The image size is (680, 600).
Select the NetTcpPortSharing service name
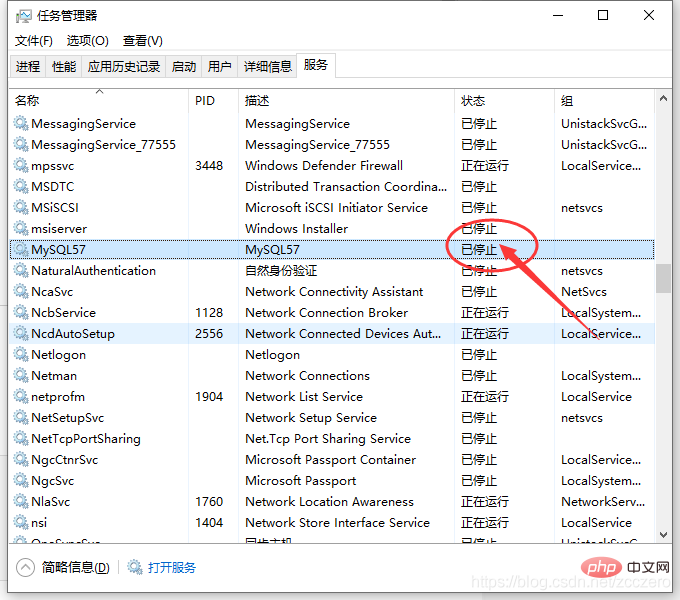(x=86, y=439)
